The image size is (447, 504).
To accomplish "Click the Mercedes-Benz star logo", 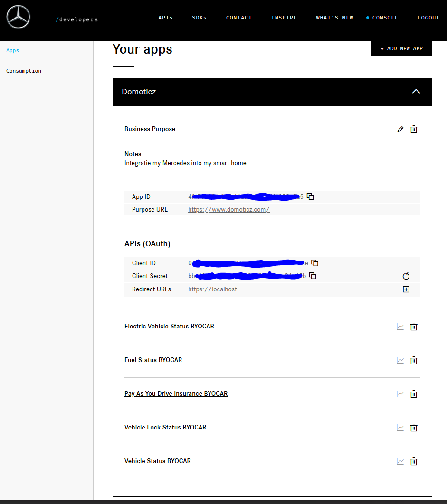I will pos(19,17).
